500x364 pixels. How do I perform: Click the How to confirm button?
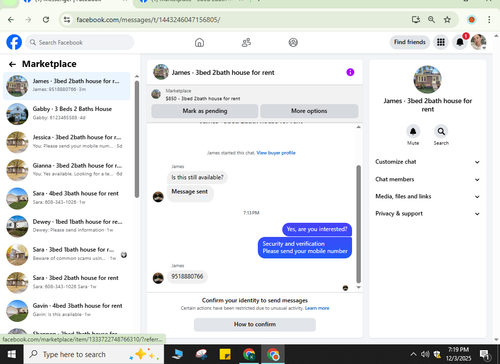click(255, 324)
